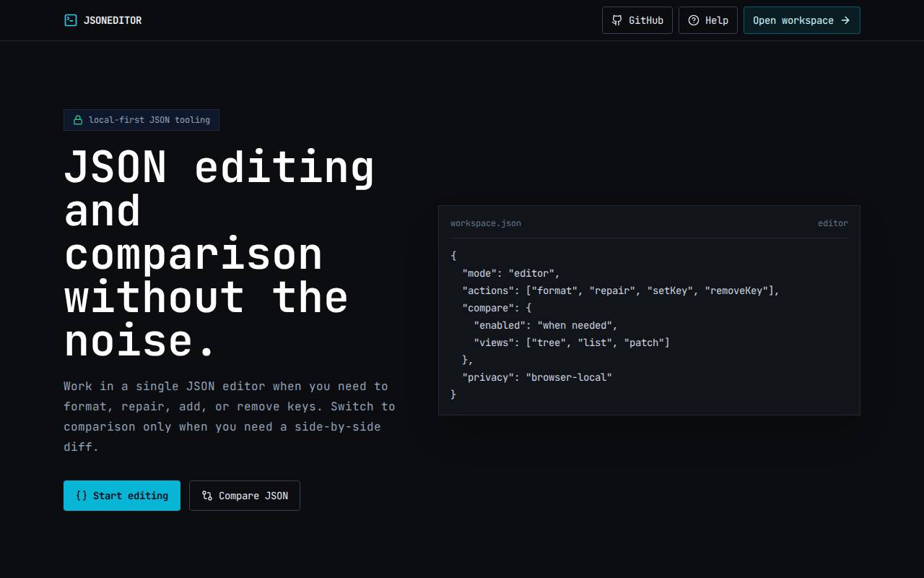This screenshot has width=924, height=578.
Task: Click the '"compare": {' code line
Action: (497, 308)
